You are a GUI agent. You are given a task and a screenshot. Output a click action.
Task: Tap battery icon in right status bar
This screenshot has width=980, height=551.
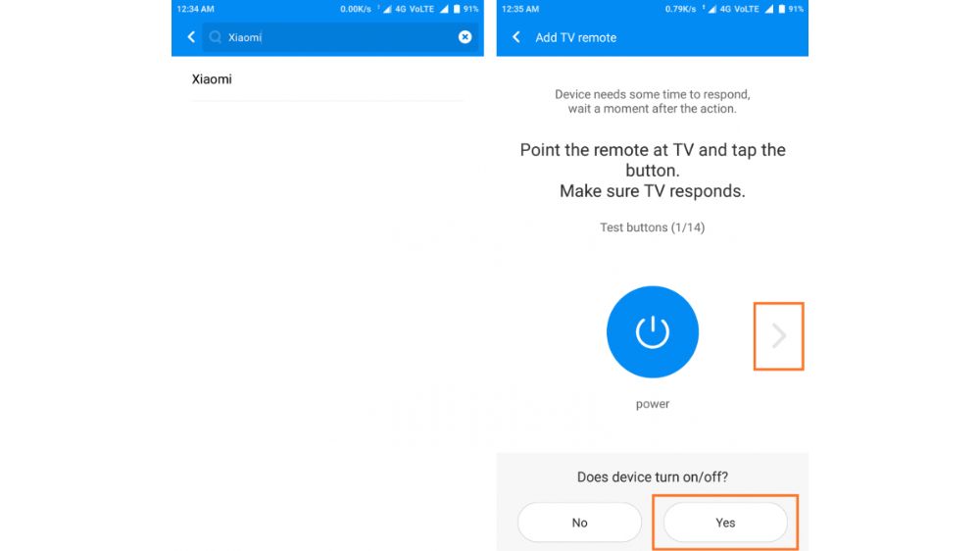[x=781, y=9]
